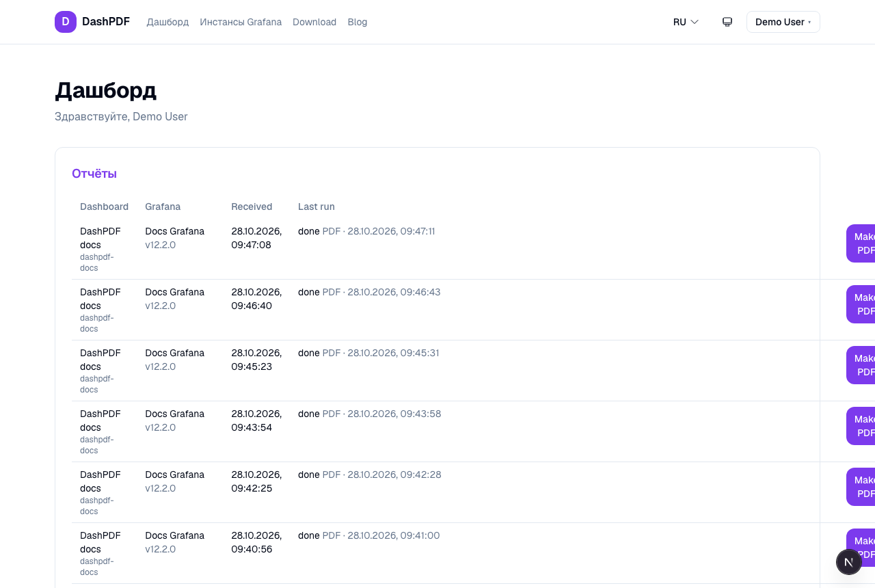Click the Dashboard column header
This screenshot has height=588, width=875.
104,206
